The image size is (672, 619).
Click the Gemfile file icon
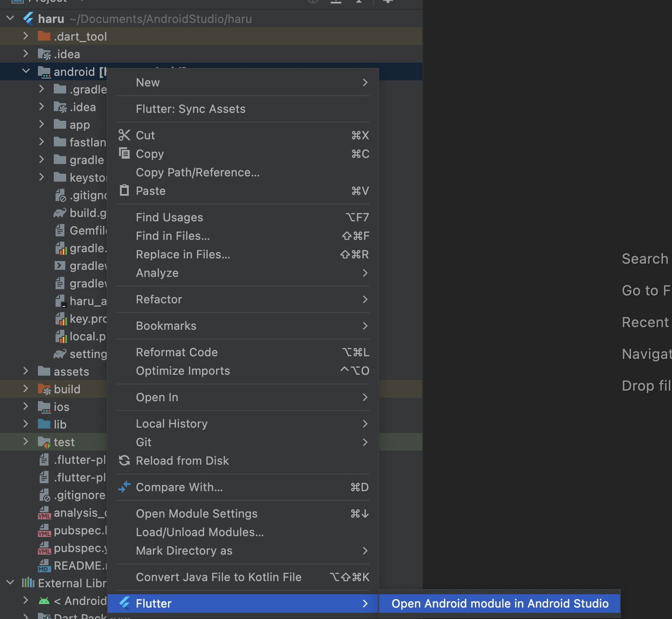point(60,230)
